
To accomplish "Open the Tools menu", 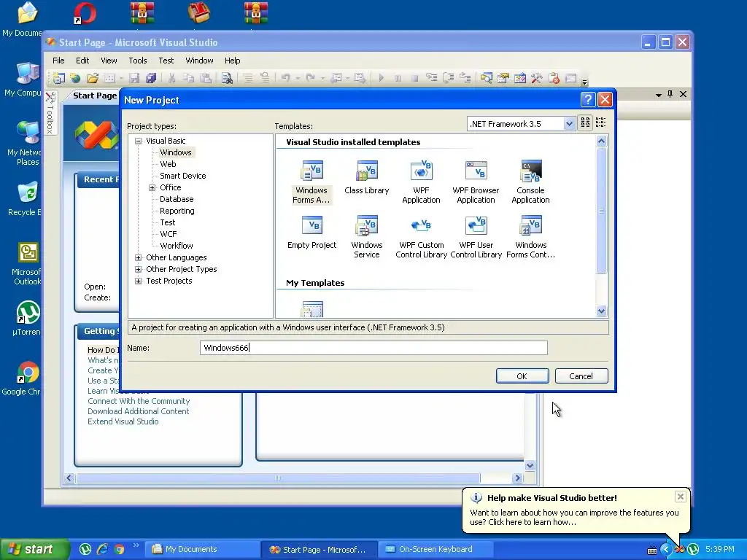I will click(138, 61).
